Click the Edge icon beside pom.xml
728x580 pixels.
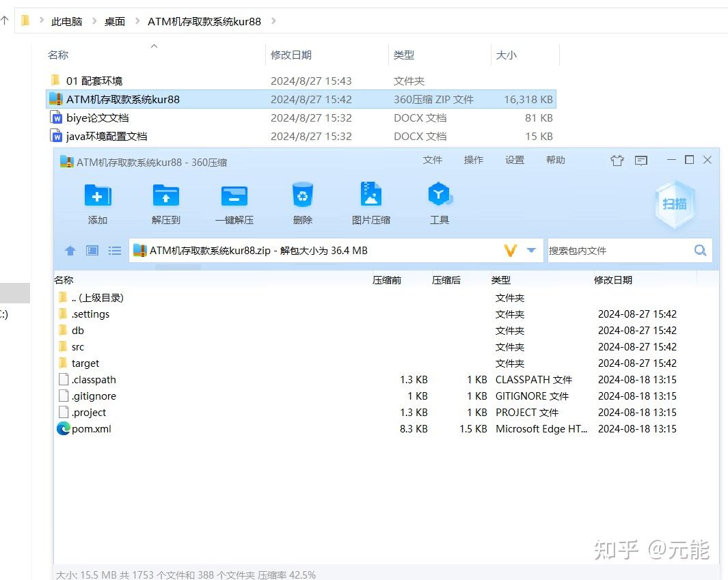coord(63,428)
